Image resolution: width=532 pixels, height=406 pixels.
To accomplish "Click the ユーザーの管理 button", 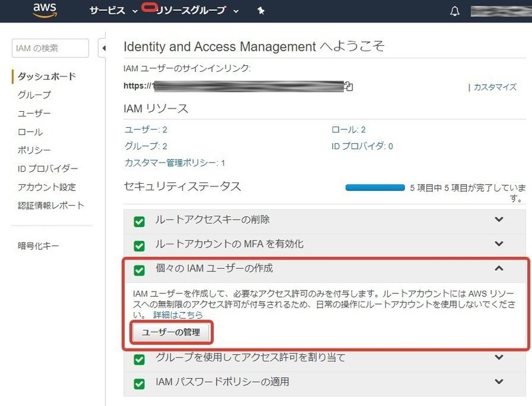I will tap(171, 332).
